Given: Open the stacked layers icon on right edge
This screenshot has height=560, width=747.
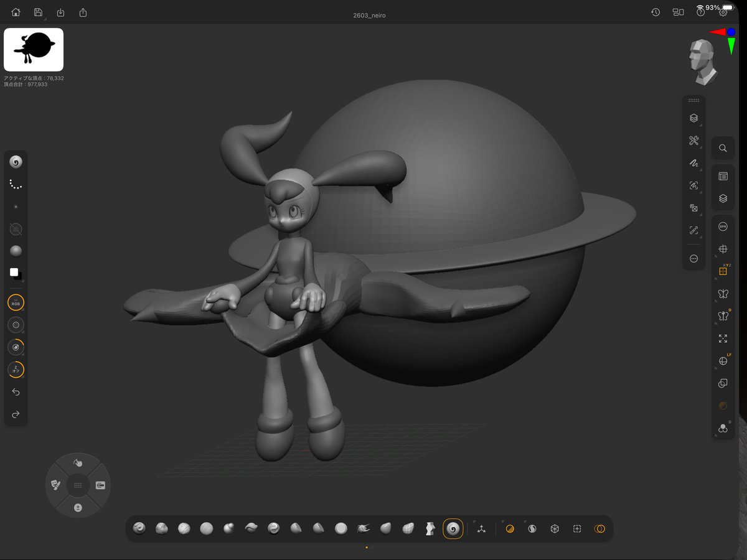Looking at the screenshot, I should (x=723, y=199).
